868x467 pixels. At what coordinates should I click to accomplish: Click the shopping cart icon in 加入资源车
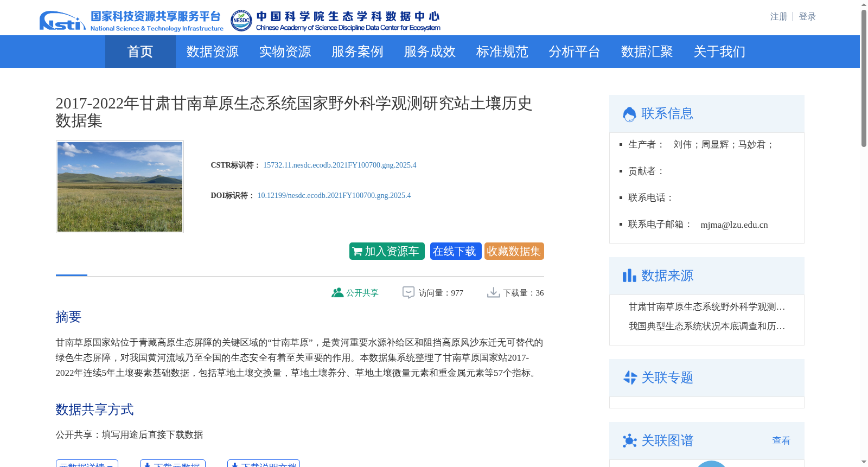357,252
